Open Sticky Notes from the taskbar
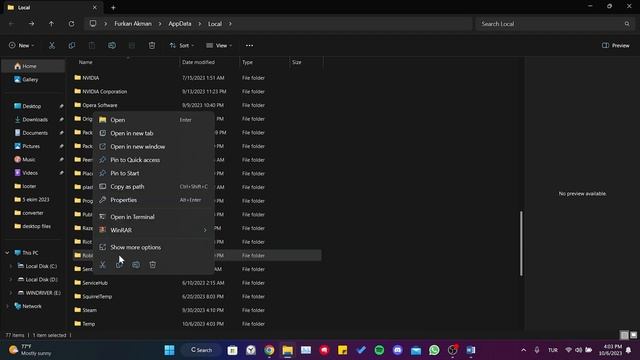Viewport: 640px width, 360px height. pos(342,350)
